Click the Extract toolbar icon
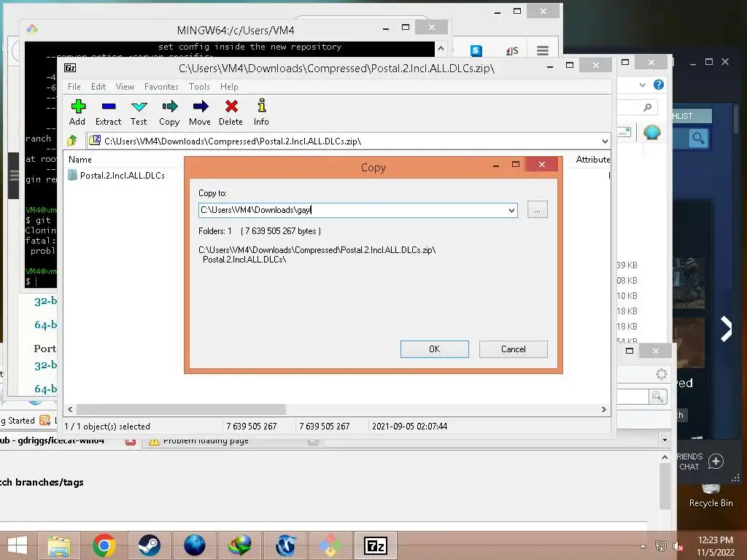 point(108,112)
